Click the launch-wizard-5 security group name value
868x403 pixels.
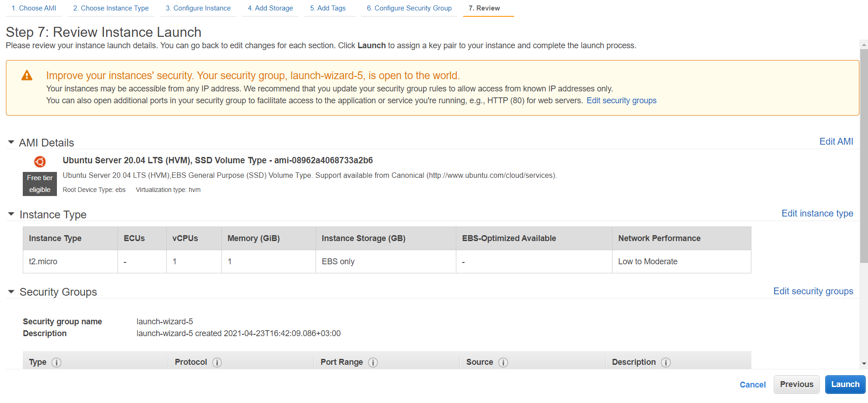[x=164, y=322]
